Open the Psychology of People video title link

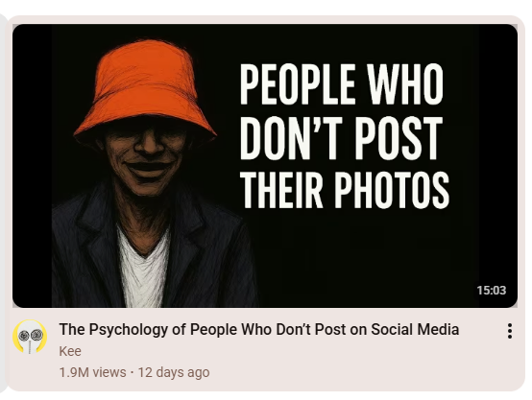point(259,329)
